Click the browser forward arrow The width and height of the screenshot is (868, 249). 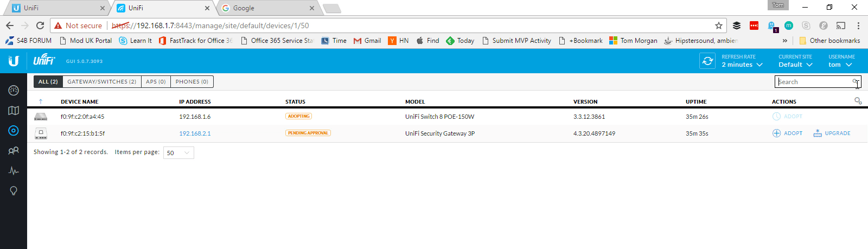[25, 25]
